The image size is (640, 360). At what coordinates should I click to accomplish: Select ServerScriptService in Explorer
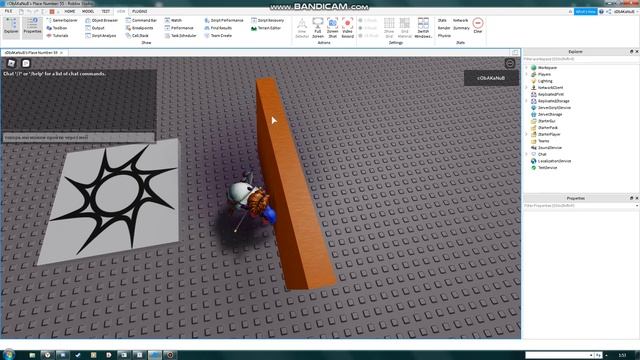pos(554,108)
